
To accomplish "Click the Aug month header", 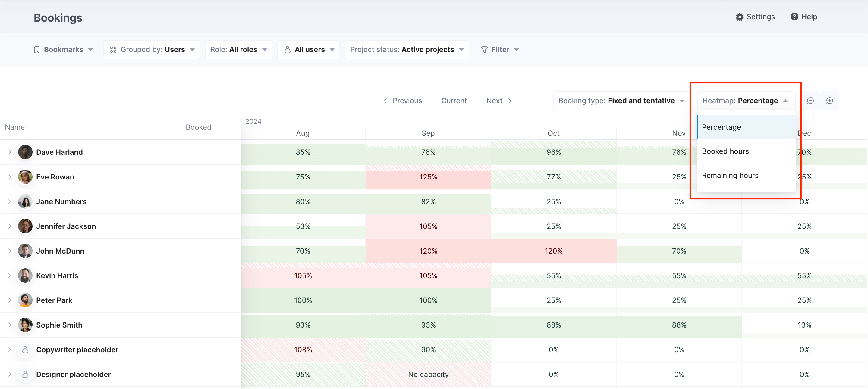I will pyautogui.click(x=303, y=133).
